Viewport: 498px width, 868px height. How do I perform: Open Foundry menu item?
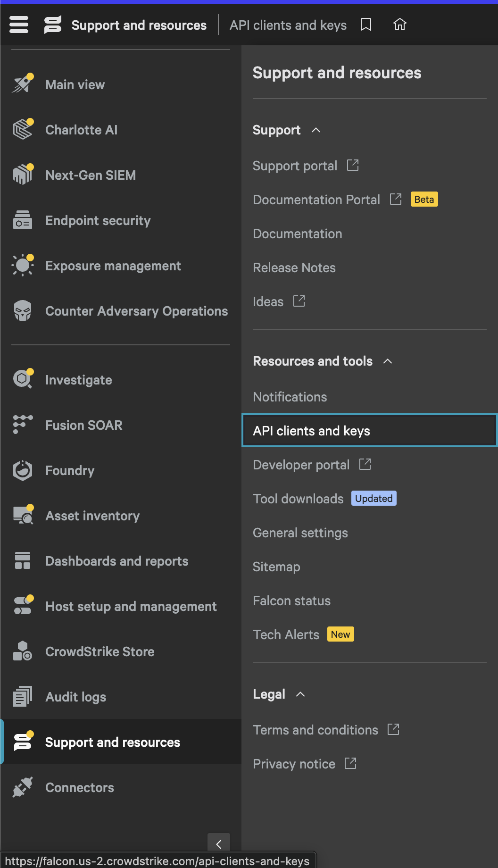(70, 471)
